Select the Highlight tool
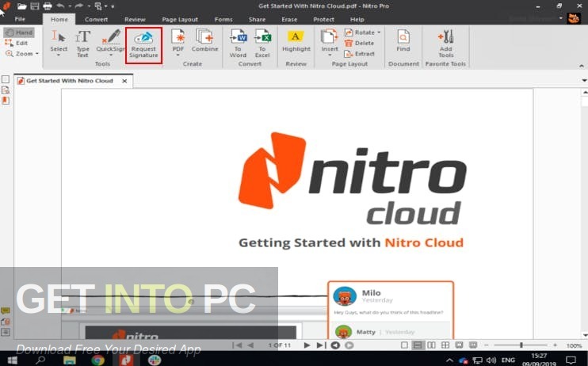Image resolution: width=588 pixels, height=366 pixels. click(296, 40)
